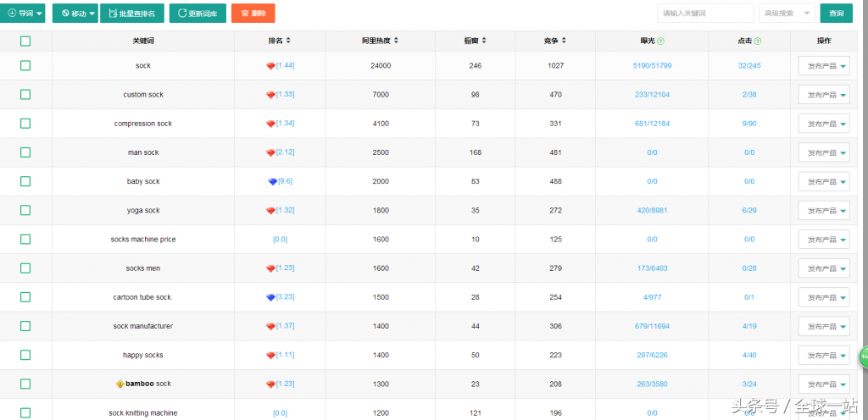The width and height of the screenshot is (868, 420).
Task: Click competition value 1027 in sock row
Action: click(556, 66)
